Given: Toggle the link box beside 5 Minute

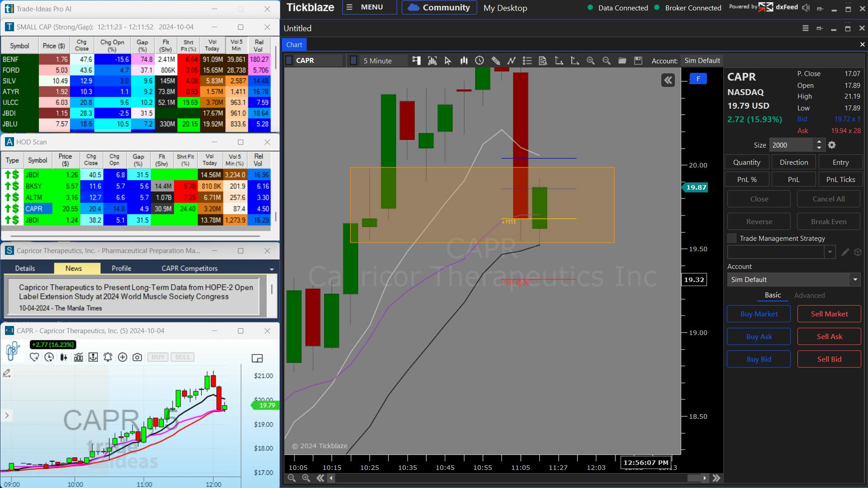Looking at the screenshot, I should (354, 61).
